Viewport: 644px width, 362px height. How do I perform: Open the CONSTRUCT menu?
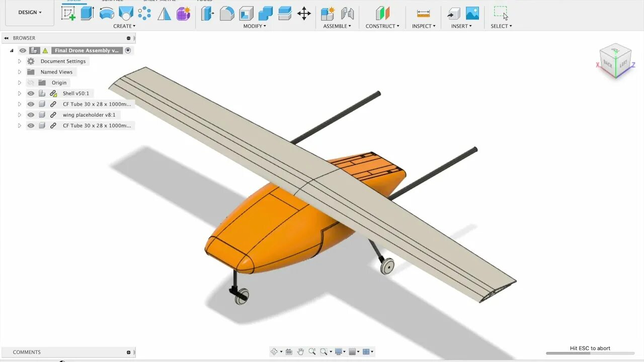coord(382,26)
